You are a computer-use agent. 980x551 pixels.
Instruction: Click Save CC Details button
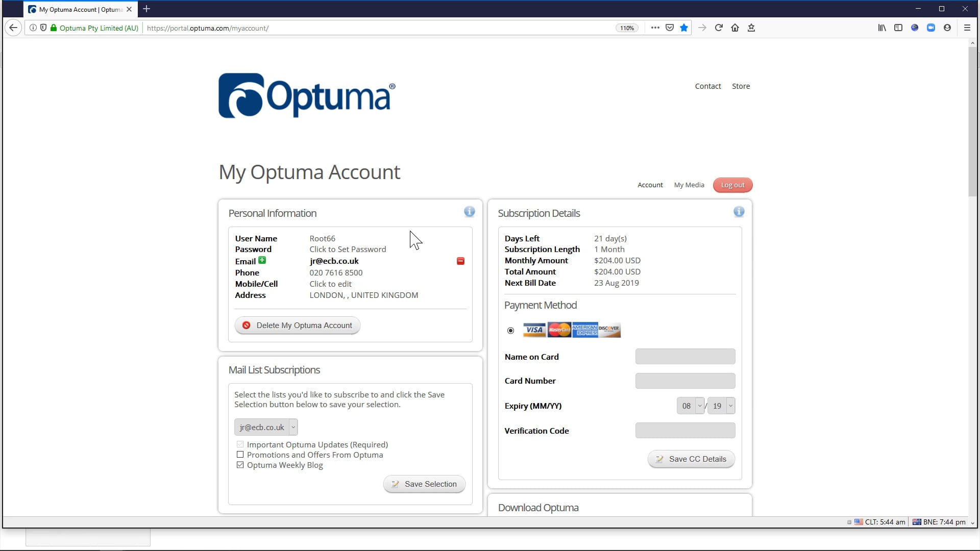click(x=691, y=459)
